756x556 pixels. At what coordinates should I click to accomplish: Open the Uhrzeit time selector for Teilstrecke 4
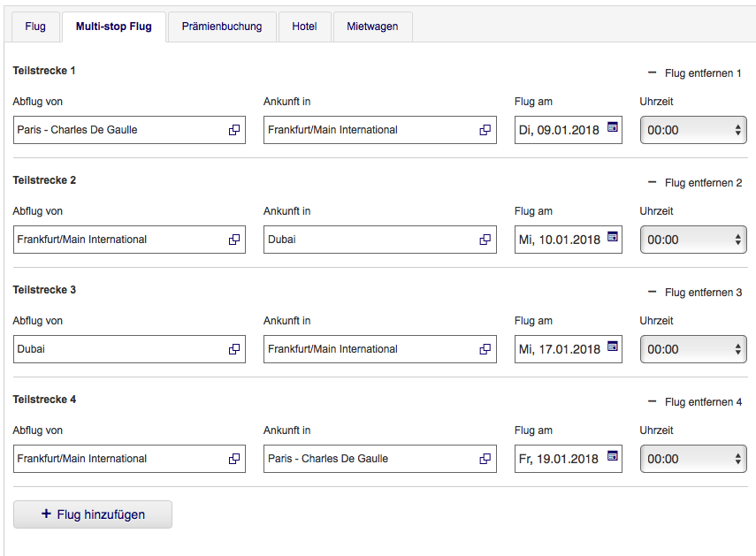(x=693, y=459)
